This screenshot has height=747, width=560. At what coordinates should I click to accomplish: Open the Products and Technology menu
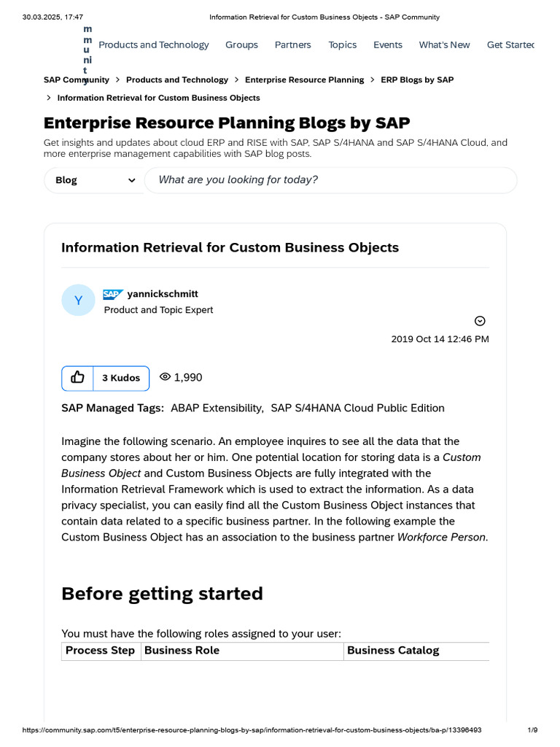[153, 45]
